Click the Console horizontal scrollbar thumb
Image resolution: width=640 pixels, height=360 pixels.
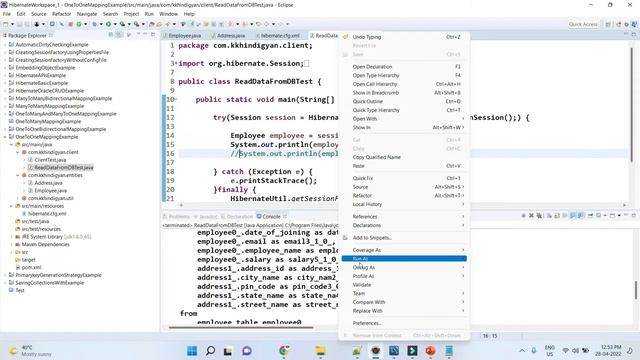click(241, 327)
